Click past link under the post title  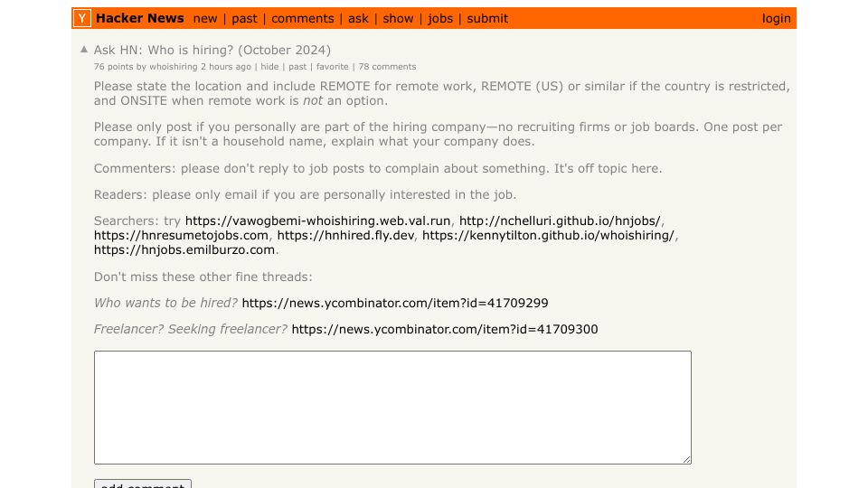[x=297, y=66]
